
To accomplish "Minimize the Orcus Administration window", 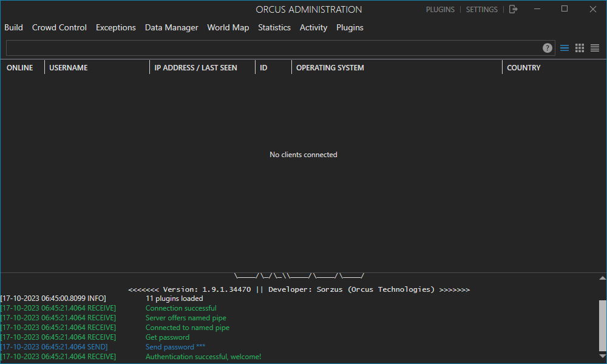I will tap(537, 9).
